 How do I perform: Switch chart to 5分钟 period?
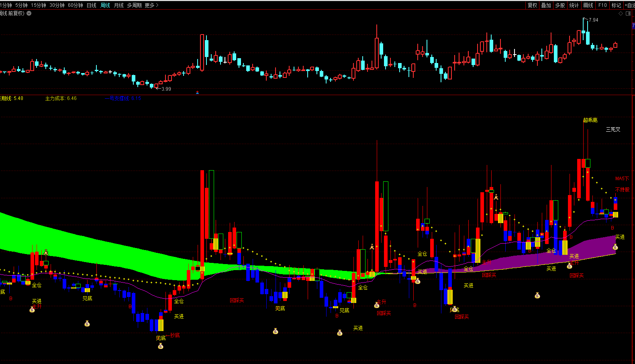[x=21, y=5]
